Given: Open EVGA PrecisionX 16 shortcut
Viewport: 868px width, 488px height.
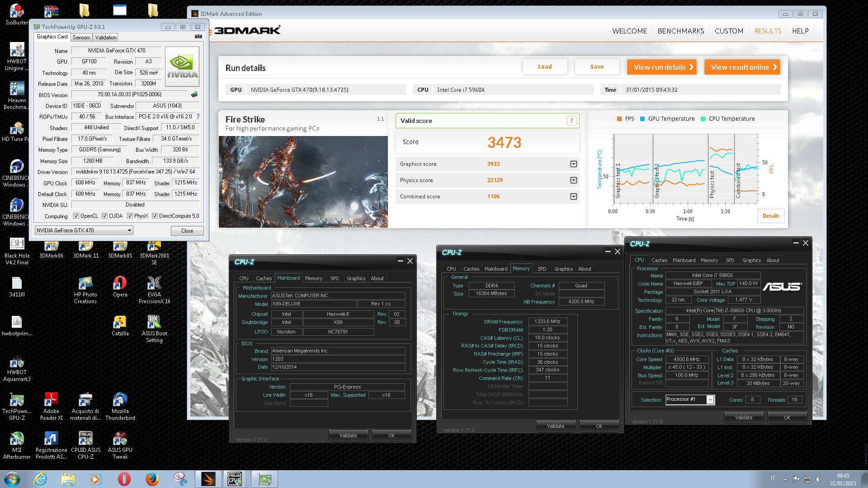Looking at the screenshot, I should pos(154,290).
